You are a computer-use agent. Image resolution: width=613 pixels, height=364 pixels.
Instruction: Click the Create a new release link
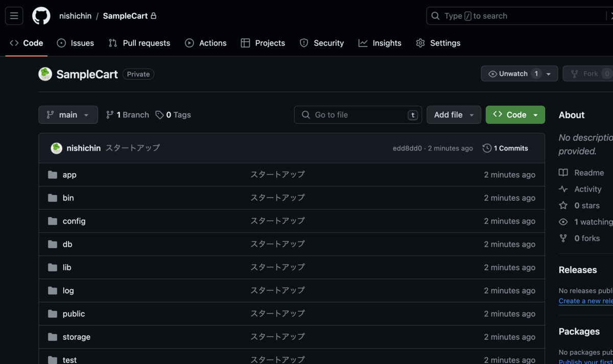tap(586, 301)
